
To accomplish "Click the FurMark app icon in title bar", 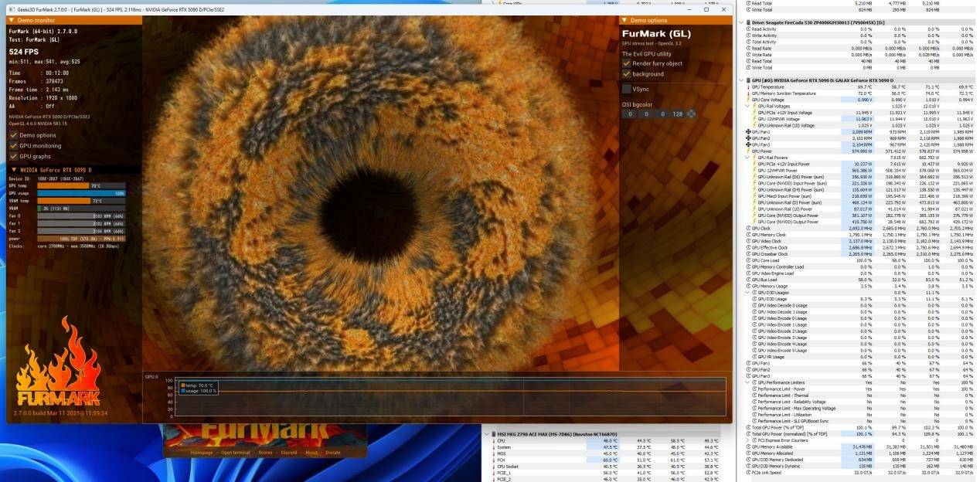I will (x=10, y=10).
